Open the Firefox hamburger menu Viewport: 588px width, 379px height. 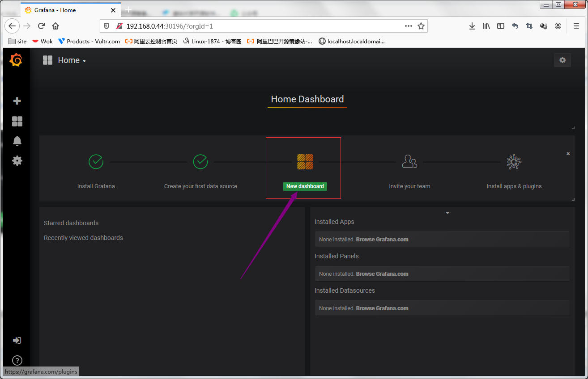576,26
